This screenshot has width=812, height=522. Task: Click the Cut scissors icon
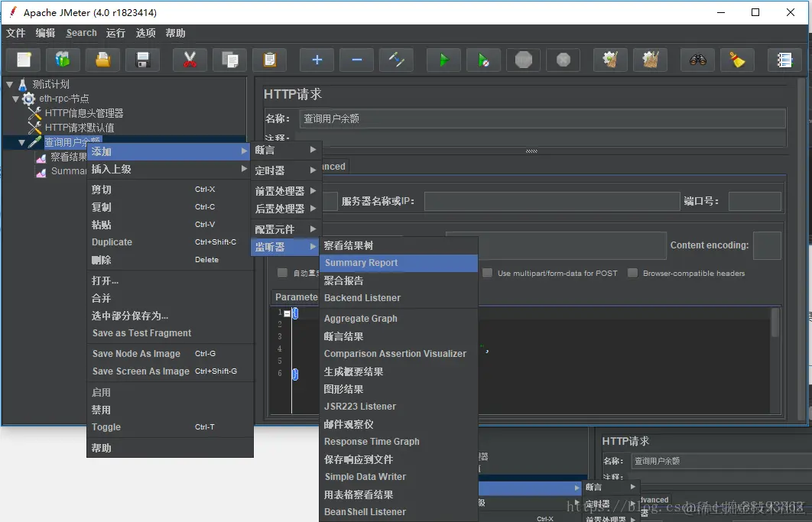click(190, 60)
